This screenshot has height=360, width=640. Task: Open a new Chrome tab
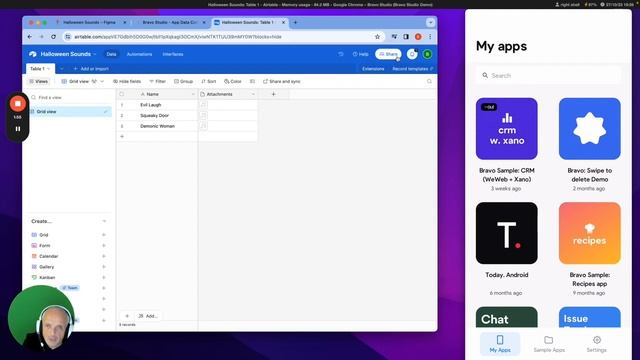click(295, 22)
